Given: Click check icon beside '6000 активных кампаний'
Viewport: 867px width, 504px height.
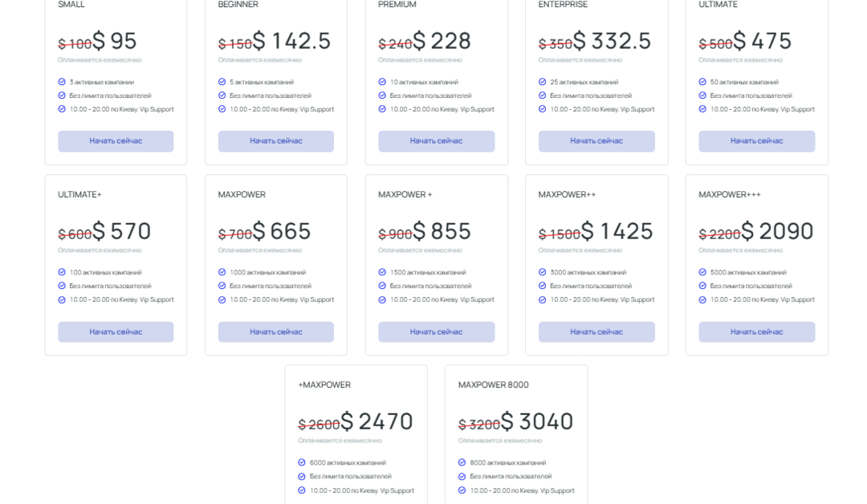Looking at the screenshot, I should click(x=301, y=462).
